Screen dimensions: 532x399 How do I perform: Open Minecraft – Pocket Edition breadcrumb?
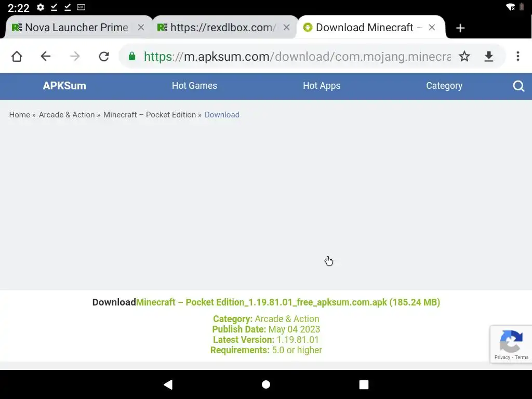(x=150, y=115)
